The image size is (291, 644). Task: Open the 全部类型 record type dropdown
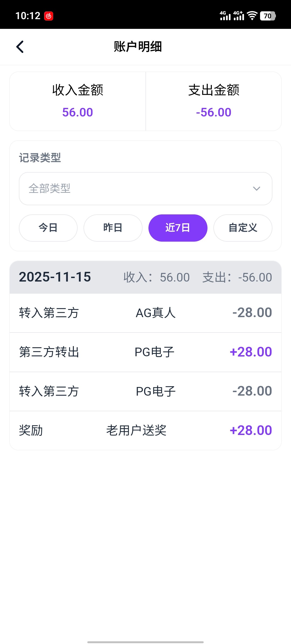pyautogui.click(x=145, y=189)
